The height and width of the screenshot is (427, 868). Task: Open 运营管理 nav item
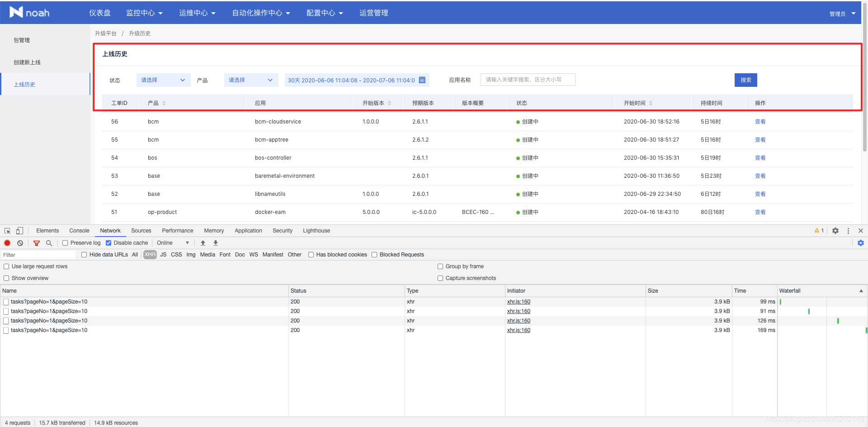[374, 13]
